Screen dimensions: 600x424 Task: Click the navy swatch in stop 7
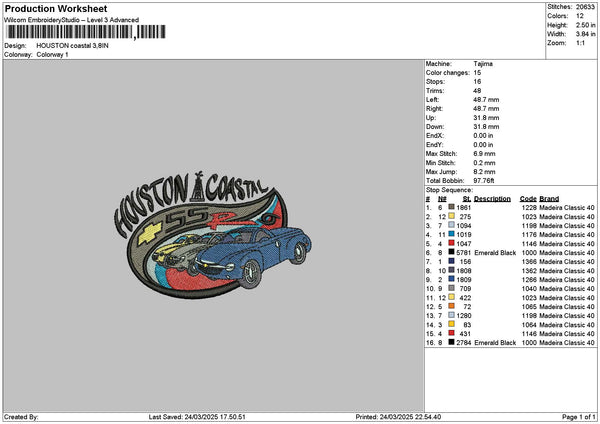click(451, 261)
